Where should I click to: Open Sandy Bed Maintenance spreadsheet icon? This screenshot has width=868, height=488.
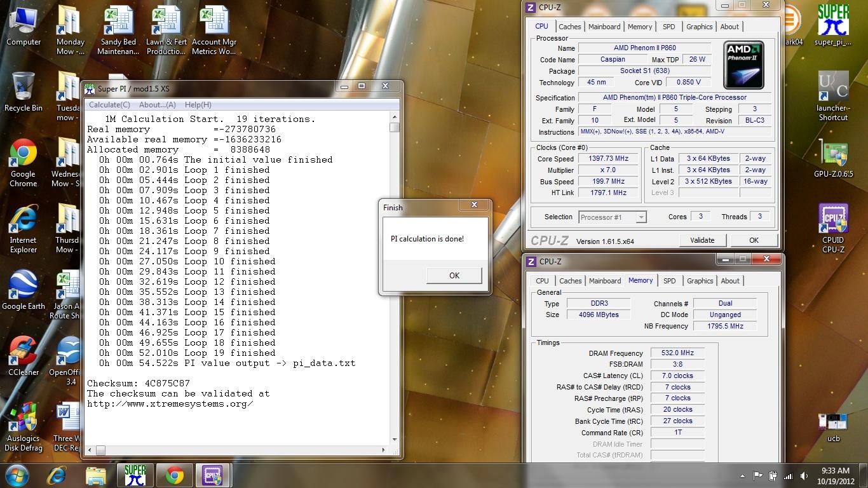click(x=118, y=30)
